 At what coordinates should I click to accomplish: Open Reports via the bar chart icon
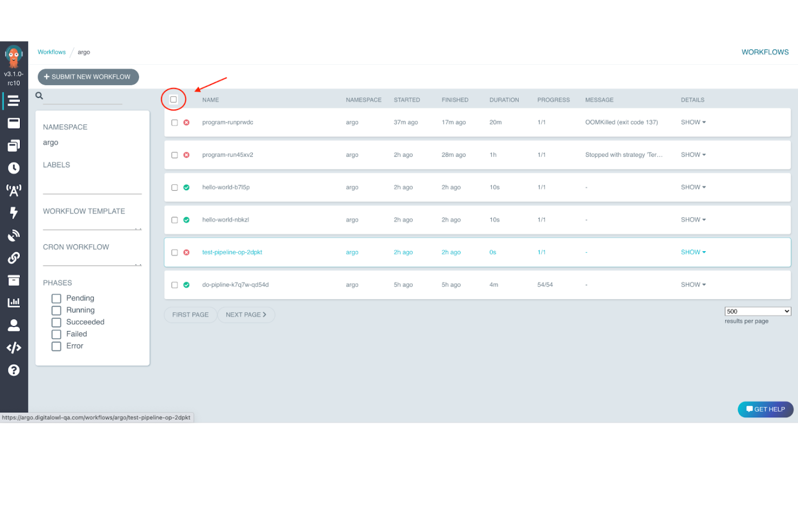pyautogui.click(x=13, y=302)
